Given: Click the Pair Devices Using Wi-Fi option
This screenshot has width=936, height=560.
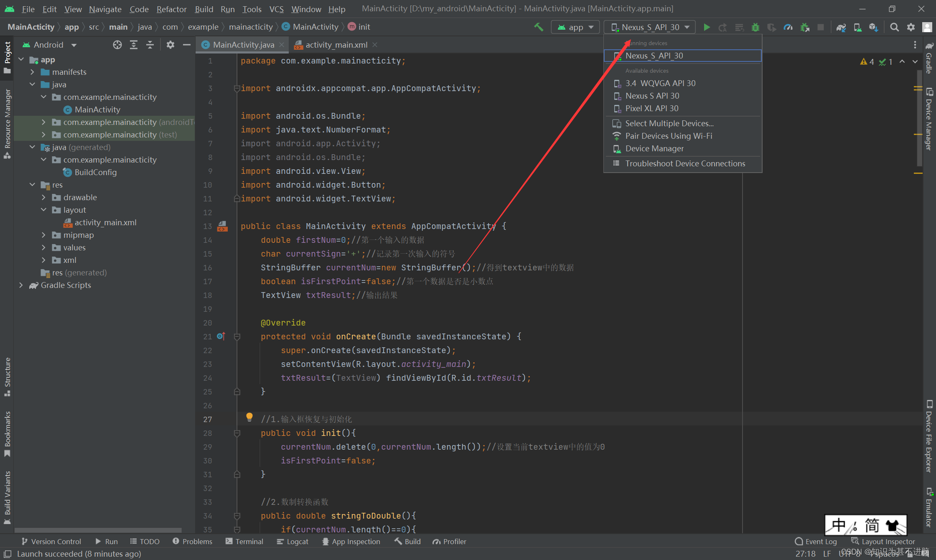Looking at the screenshot, I should pyautogui.click(x=668, y=136).
